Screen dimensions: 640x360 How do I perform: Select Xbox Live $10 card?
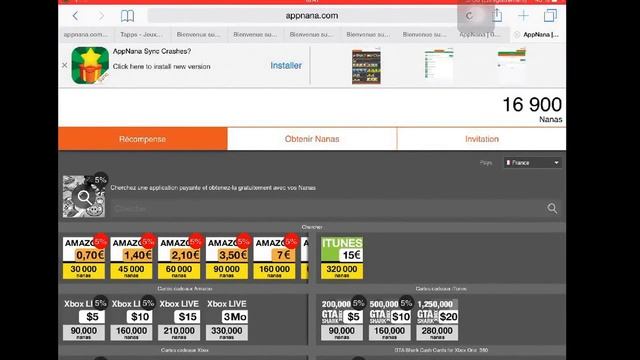click(131, 320)
